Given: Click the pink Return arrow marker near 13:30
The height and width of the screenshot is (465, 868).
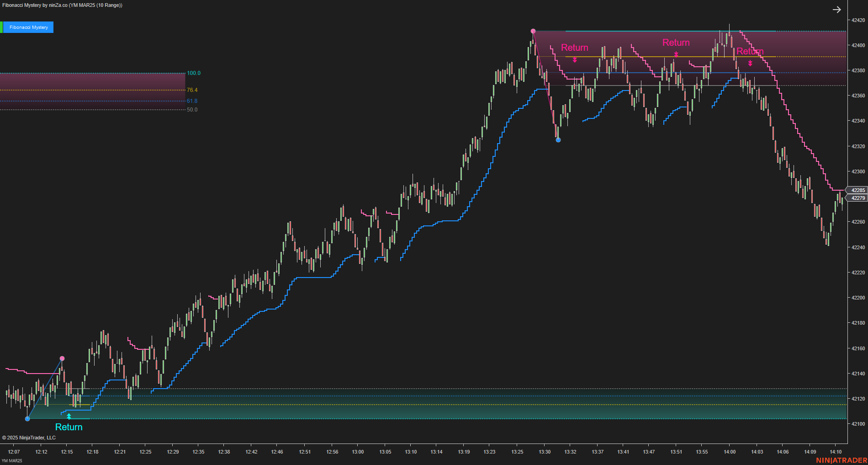Looking at the screenshot, I should 574,59.
